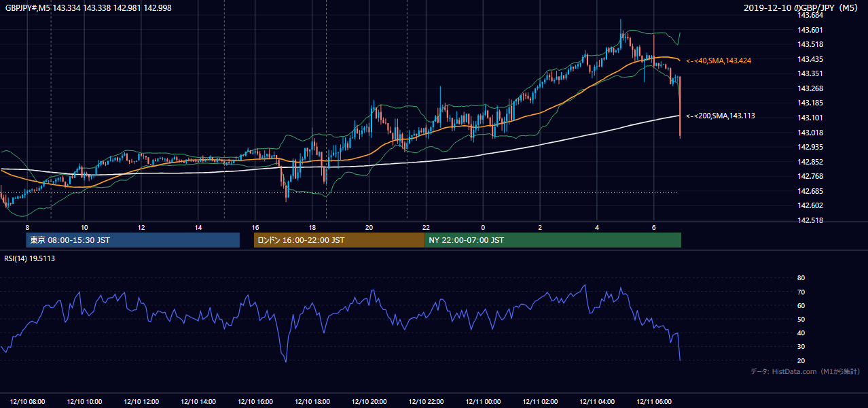Click date label 12/10 10:00
868x408 pixels.
click(x=84, y=402)
